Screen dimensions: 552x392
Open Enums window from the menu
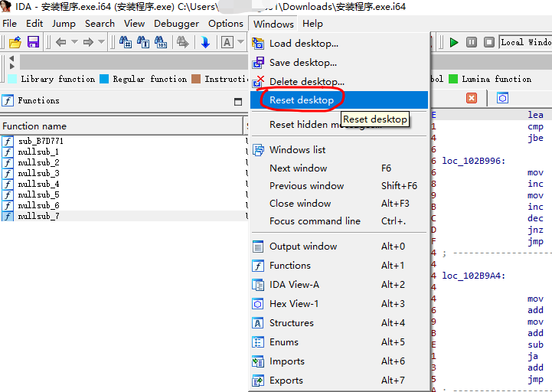coord(339,342)
